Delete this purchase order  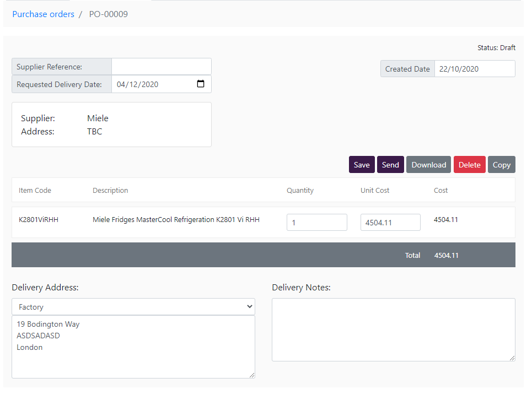point(470,165)
